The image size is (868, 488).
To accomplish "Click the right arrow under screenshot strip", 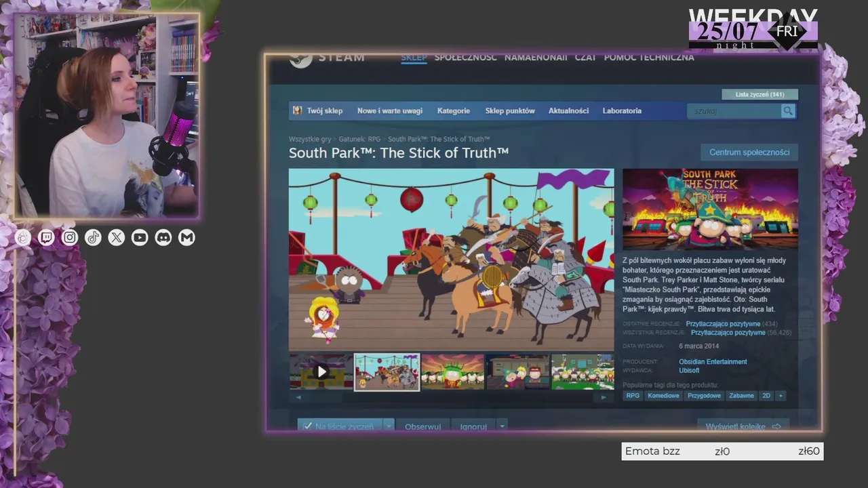I will click(x=604, y=397).
